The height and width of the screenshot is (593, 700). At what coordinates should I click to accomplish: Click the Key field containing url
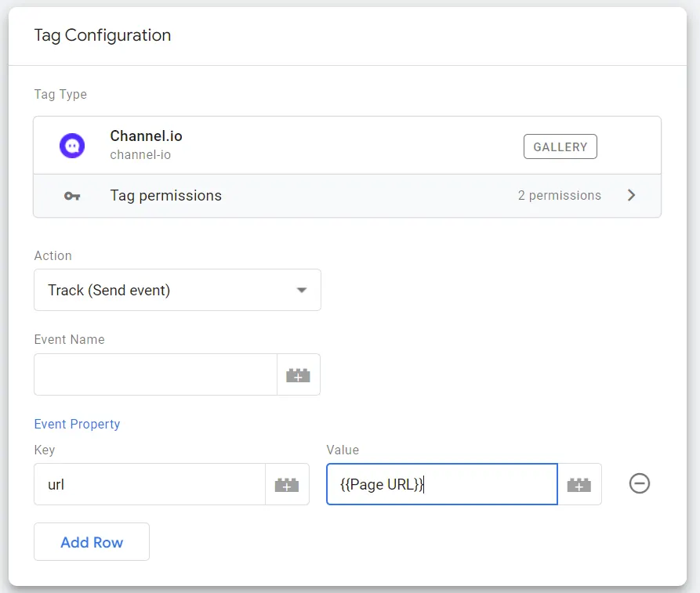(150, 484)
